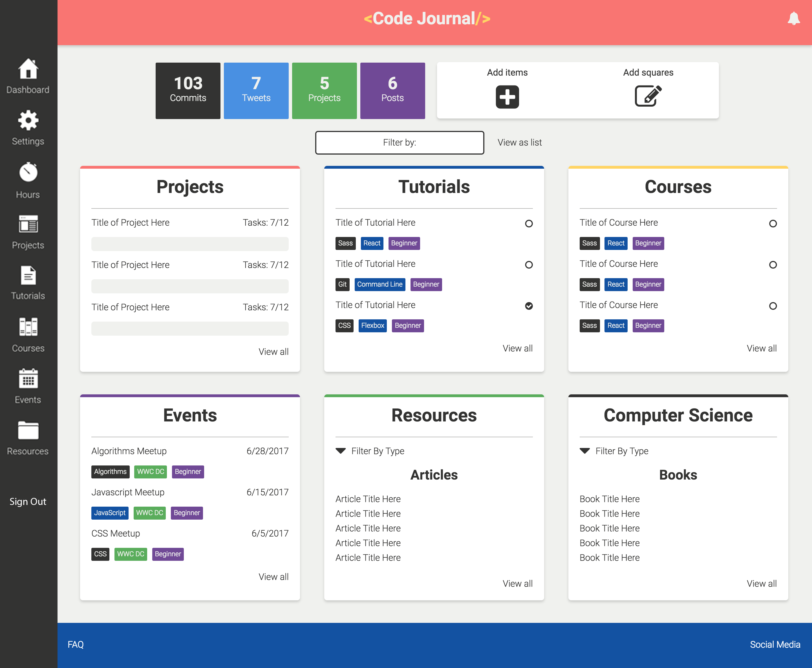Click the Hours stopwatch icon

28,172
